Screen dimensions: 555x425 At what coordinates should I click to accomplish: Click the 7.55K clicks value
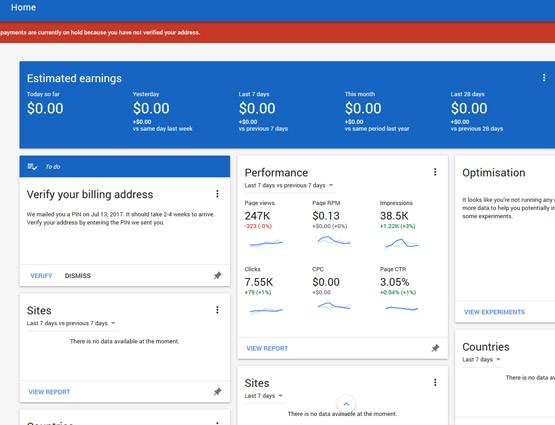coord(259,282)
